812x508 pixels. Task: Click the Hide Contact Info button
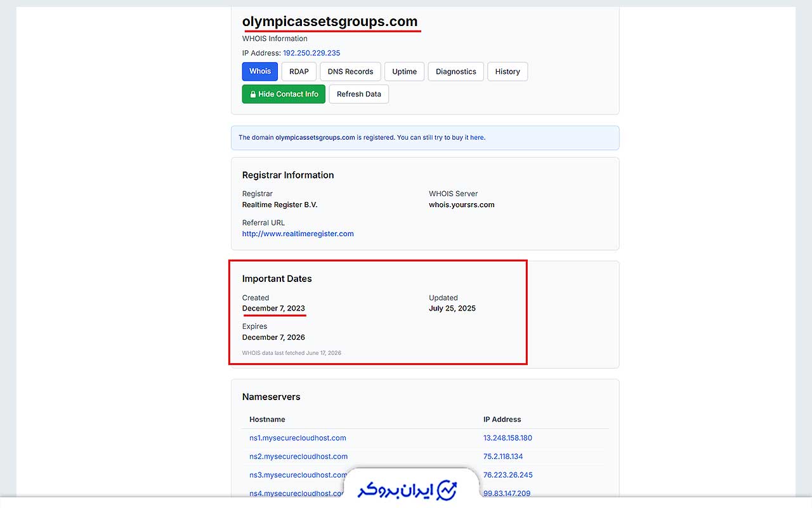pyautogui.click(x=284, y=94)
